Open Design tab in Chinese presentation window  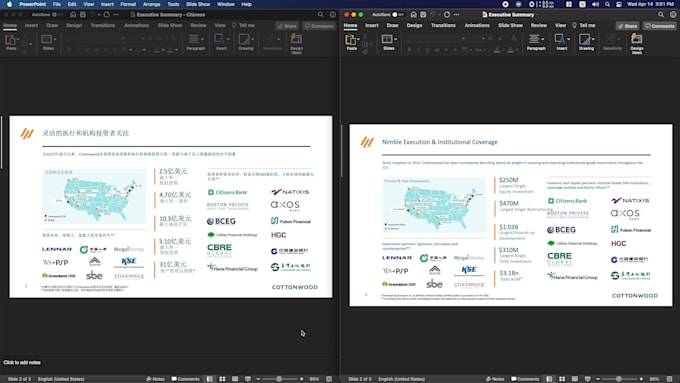pyautogui.click(x=74, y=25)
